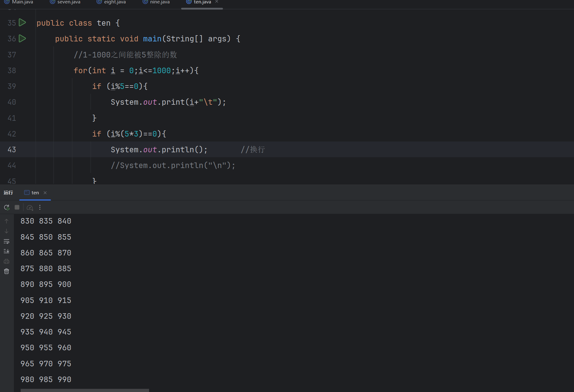The width and height of the screenshot is (574, 392).
Task: Select the ten run configuration tab
Action: pos(32,193)
